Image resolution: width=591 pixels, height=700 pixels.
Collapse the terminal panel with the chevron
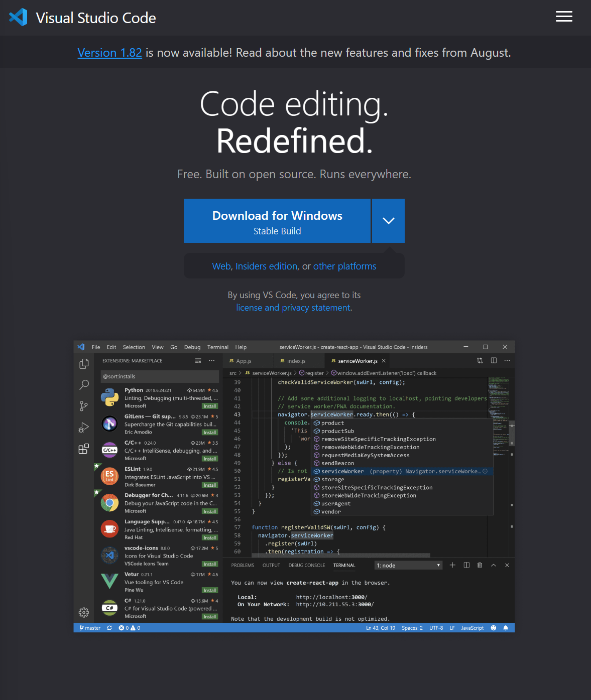click(x=493, y=565)
